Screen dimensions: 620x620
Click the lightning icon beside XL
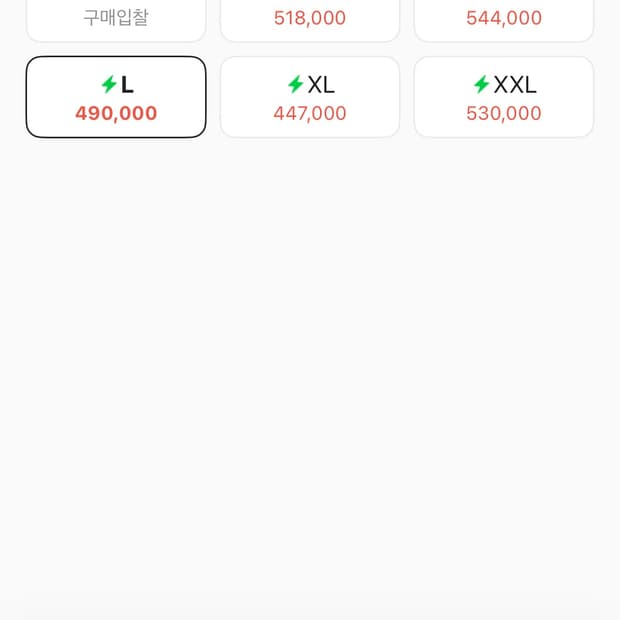tap(295, 85)
